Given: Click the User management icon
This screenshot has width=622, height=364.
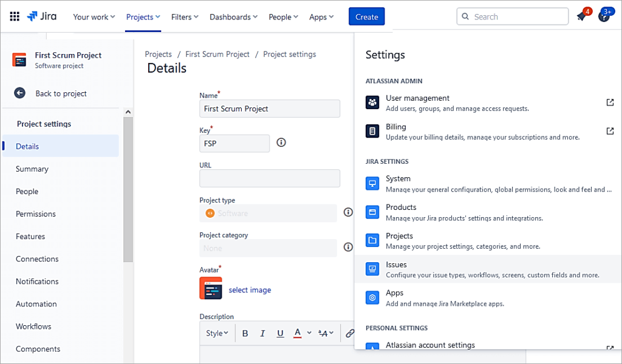Looking at the screenshot, I should (372, 102).
